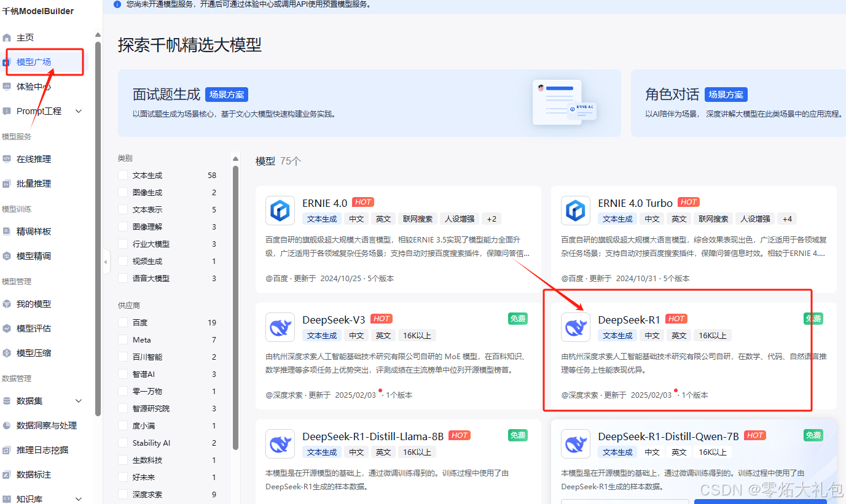Click the 推理日志挖掘 sidebar icon

7,450
